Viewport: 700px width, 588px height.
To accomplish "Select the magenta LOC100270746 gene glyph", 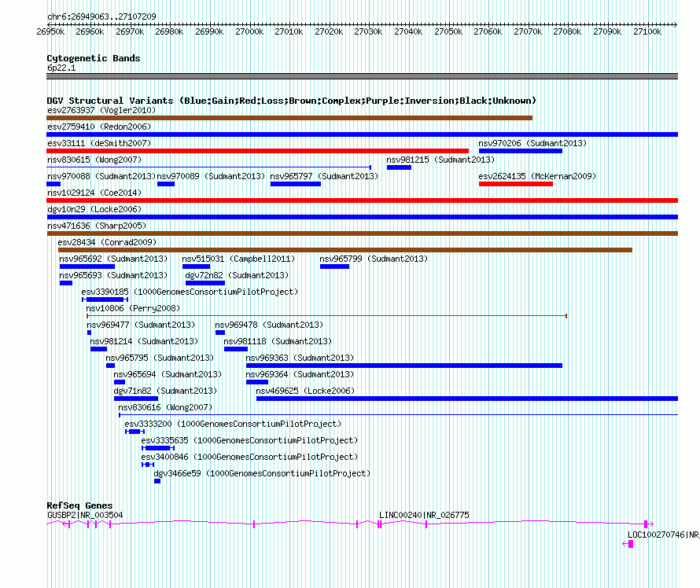I will point(628,544).
